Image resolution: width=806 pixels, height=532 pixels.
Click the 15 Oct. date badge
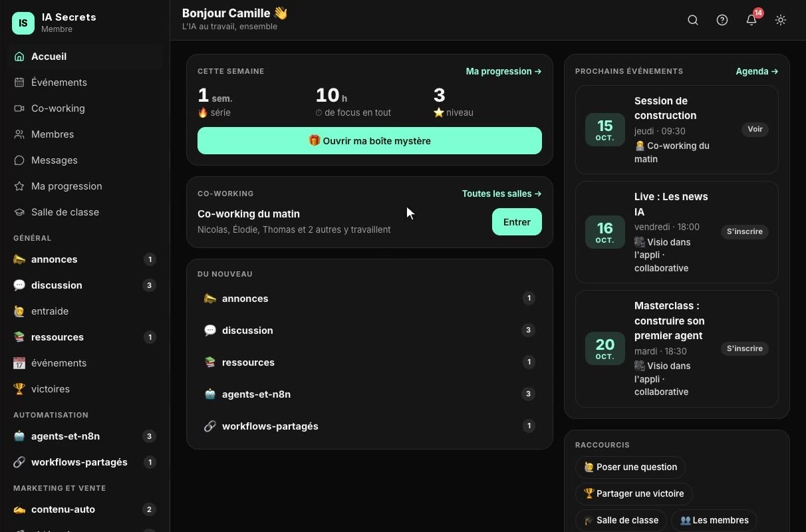605,130
